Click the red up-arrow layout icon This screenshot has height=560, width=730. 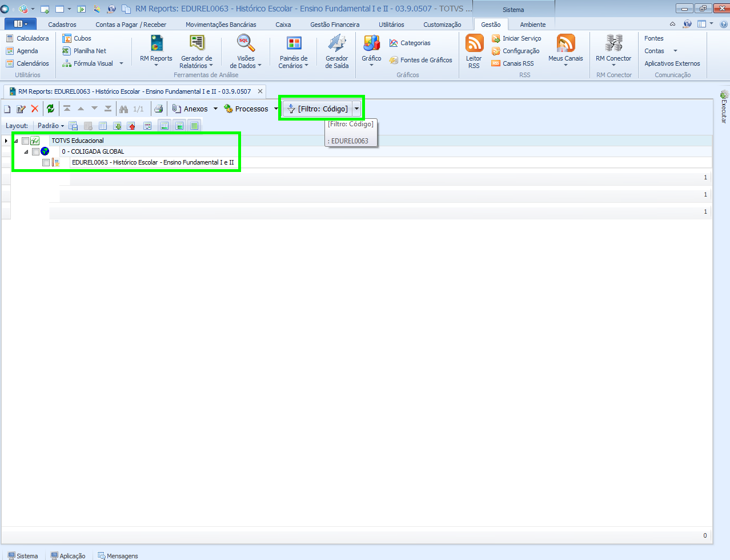pyautogui.click(x=131, y=126)
